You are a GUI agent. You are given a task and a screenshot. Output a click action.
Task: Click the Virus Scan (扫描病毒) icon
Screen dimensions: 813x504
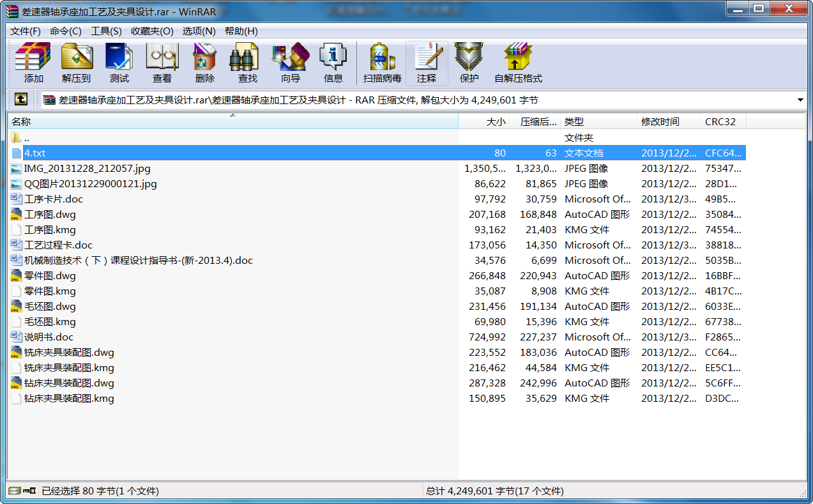coord(383,63)
